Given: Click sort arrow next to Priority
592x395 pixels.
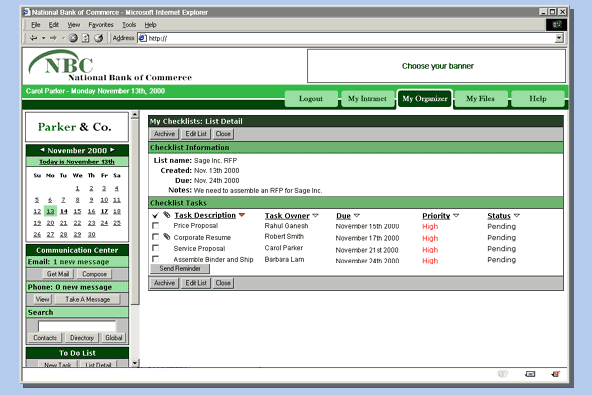Looking at the screenshot, I should pyautogui.click(x=456, y=215).
